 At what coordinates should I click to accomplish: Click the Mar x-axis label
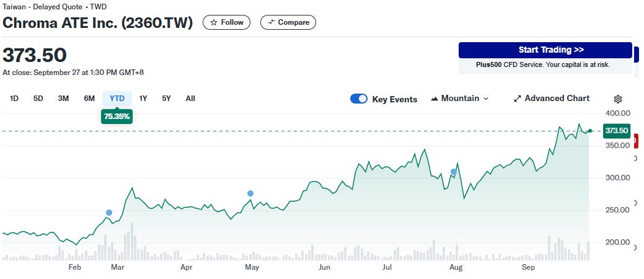point(118,268)
